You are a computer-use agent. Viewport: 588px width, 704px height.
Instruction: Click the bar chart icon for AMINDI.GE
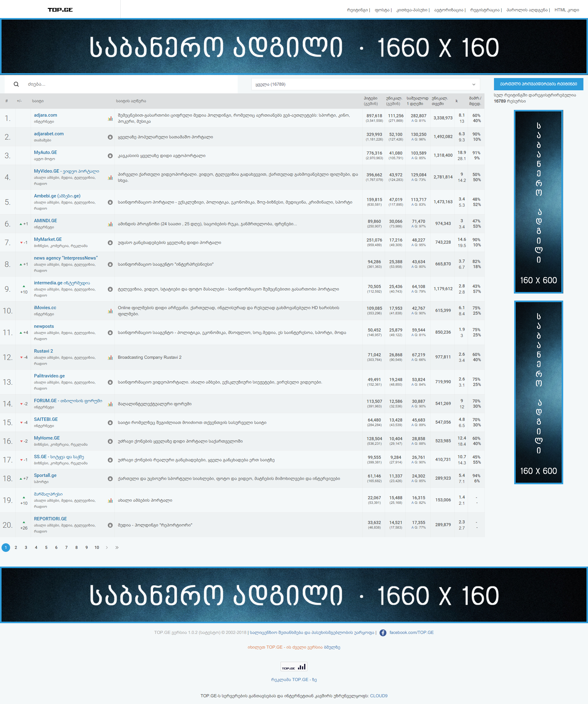110,224
